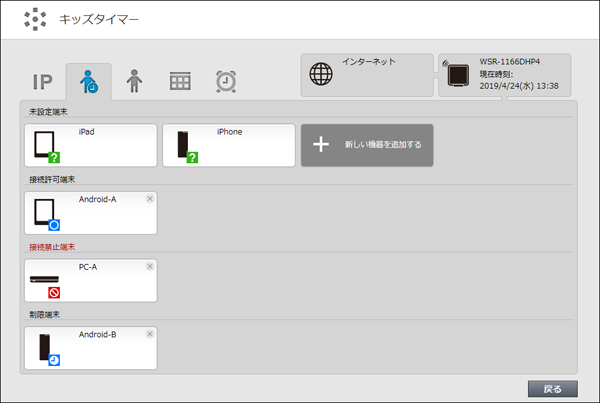Click the Android-A tablet icon with blue circle
The height and width of the screenshot is (403, 600).
point(47,215)
